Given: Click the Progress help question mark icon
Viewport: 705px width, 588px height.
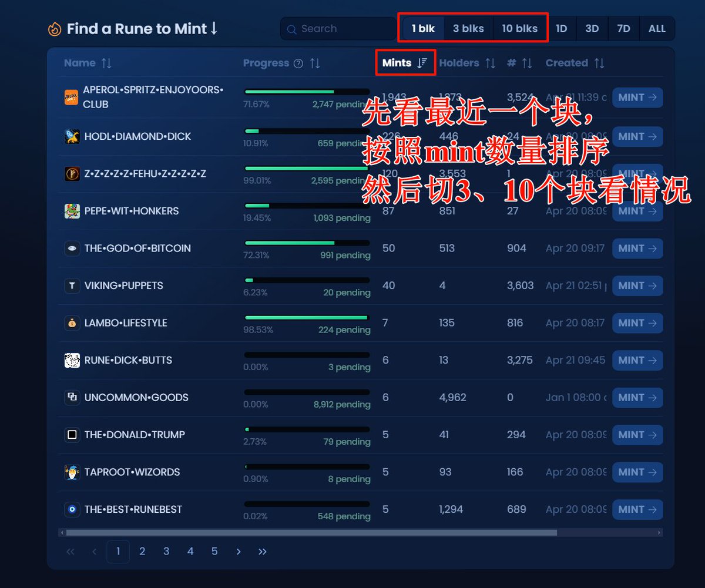Looking at the screenshot, I should tap(298, 63).
